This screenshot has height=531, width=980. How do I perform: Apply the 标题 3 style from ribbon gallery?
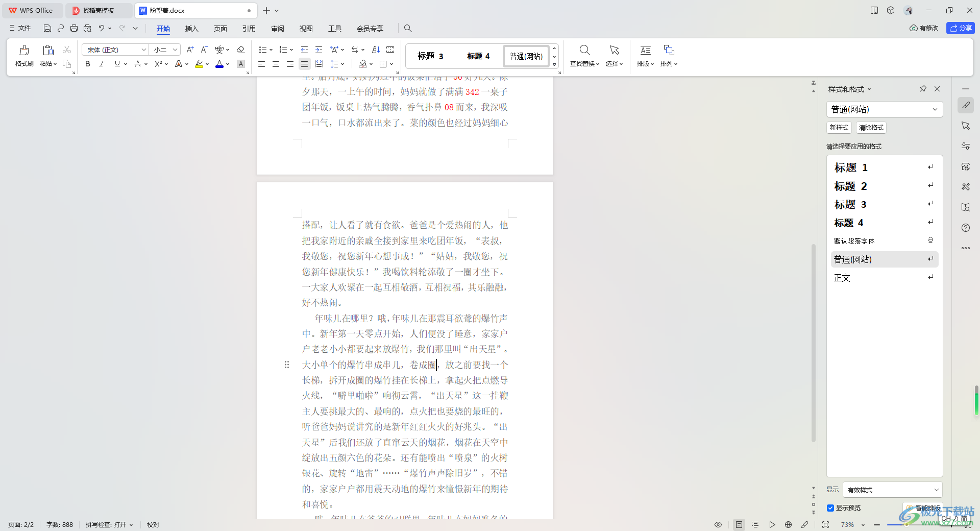[x=430, y=56]
